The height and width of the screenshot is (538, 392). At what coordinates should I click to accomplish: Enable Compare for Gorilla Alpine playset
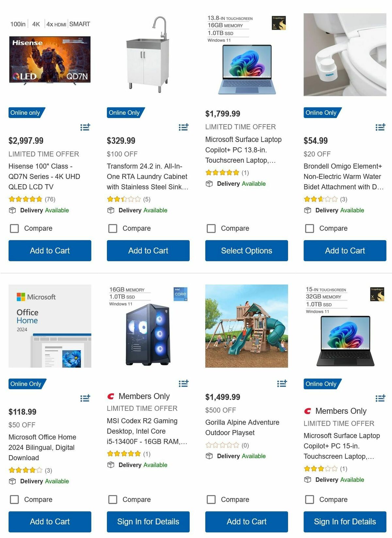point(211,499)
